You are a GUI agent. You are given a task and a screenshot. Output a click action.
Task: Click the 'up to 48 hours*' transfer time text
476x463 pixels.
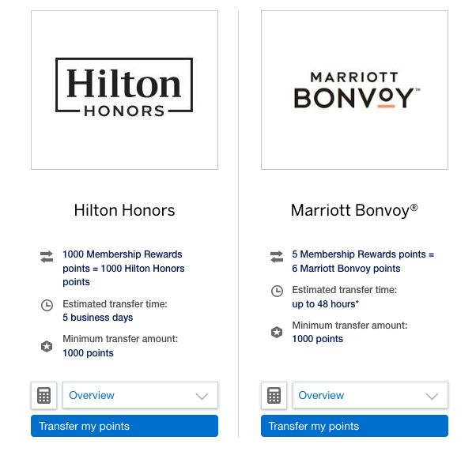click(326, 304)
